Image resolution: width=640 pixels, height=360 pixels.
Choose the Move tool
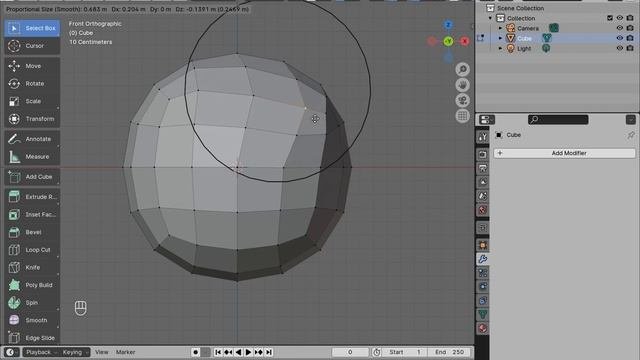pos(32,66)
